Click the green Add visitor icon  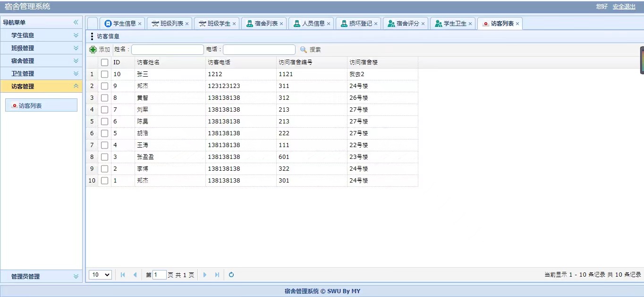[x=93, y=50]
